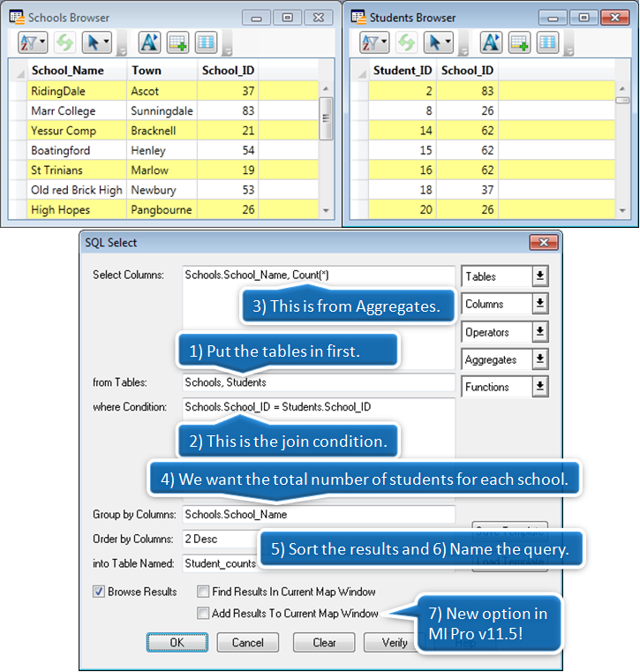Expand Schools Browser first toolbar overflow arrow
This screenshot has width=640, height=672.
(x=122, y=52)
